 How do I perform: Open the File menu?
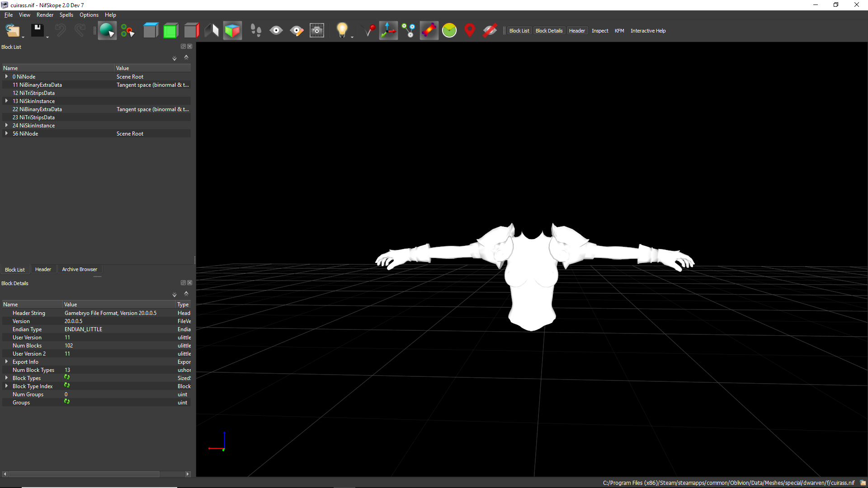pyautogui.click(x=9, y=15)
